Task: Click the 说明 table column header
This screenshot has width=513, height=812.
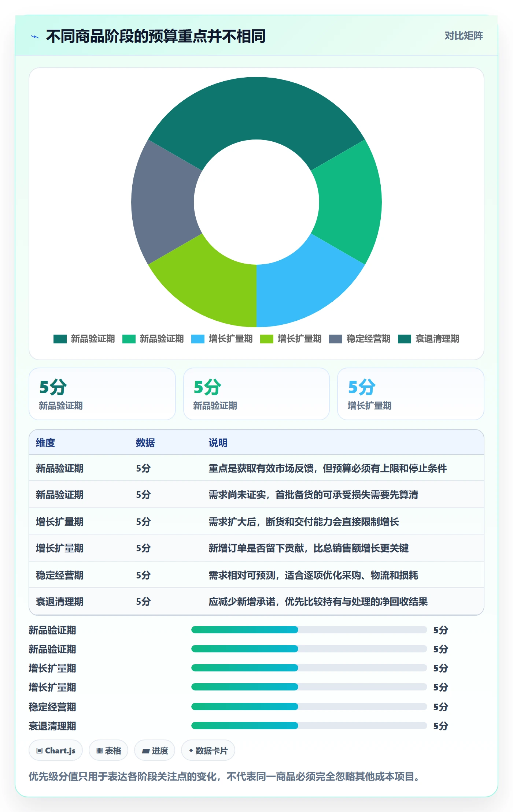Action: [218, 443]
